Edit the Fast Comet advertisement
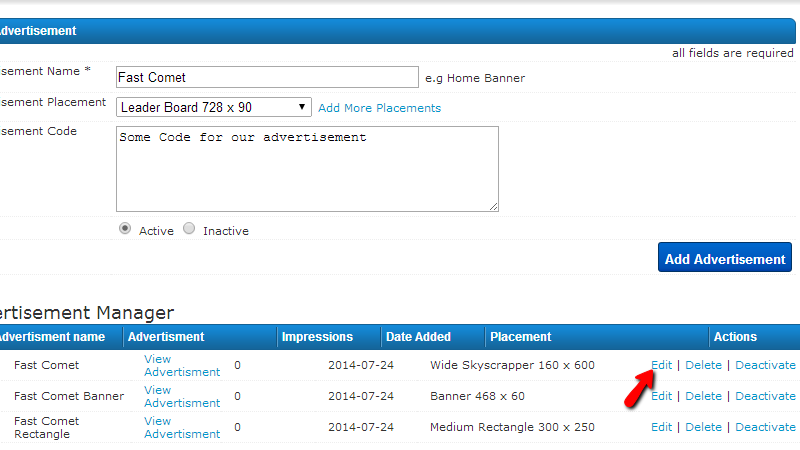The height and width of the screenshot is (450, 800). [662, 365]
